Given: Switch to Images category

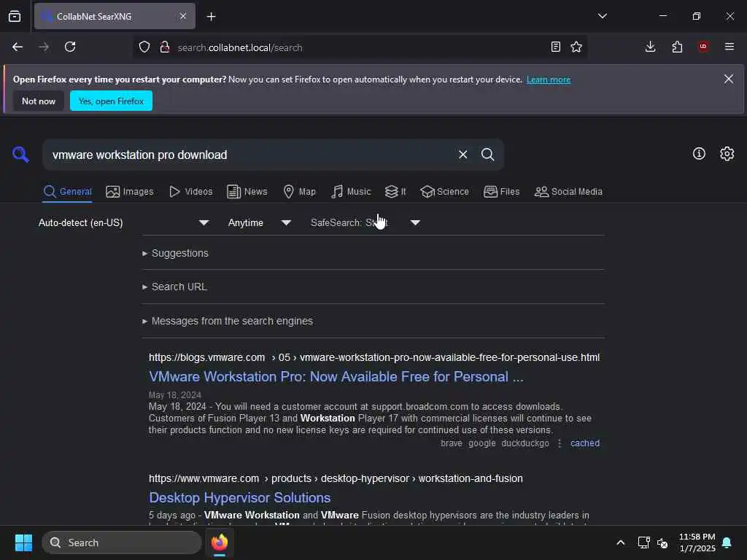Looking at the screenshot, I should click(130, 192).
